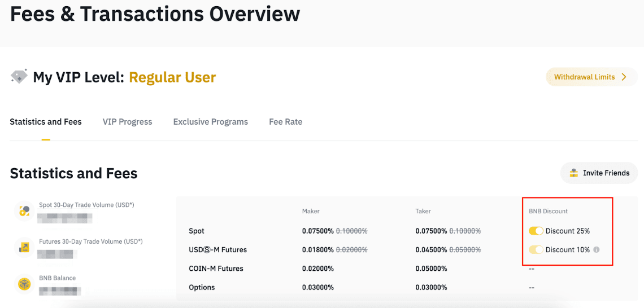Image resolution: width=644 pixels, height=308 pixels.
Task: Switch to the VIP Progress tab
Action: [x=127, y=122]
